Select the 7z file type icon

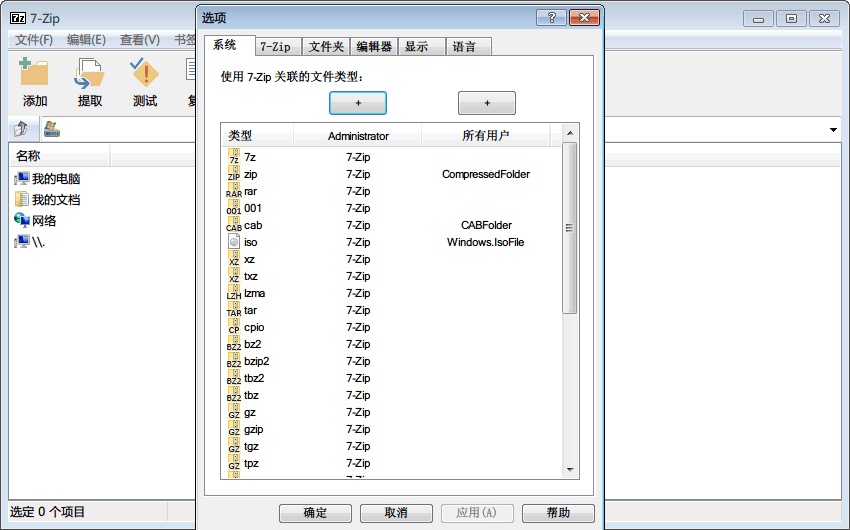coord(234,157)
